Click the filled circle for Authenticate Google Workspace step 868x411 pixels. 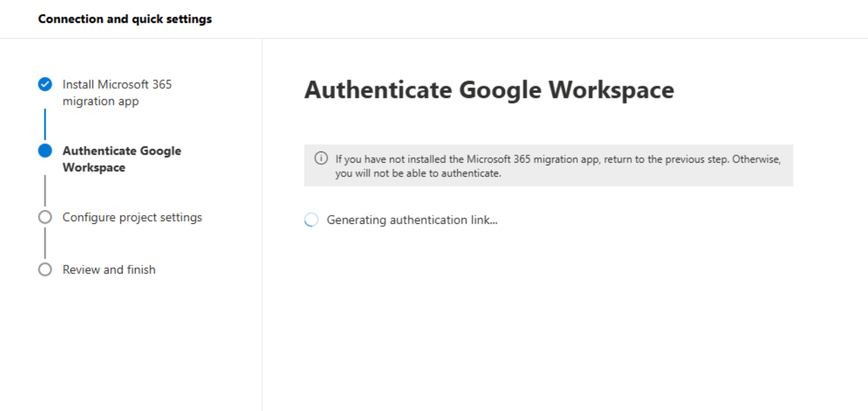pos(45,150)
